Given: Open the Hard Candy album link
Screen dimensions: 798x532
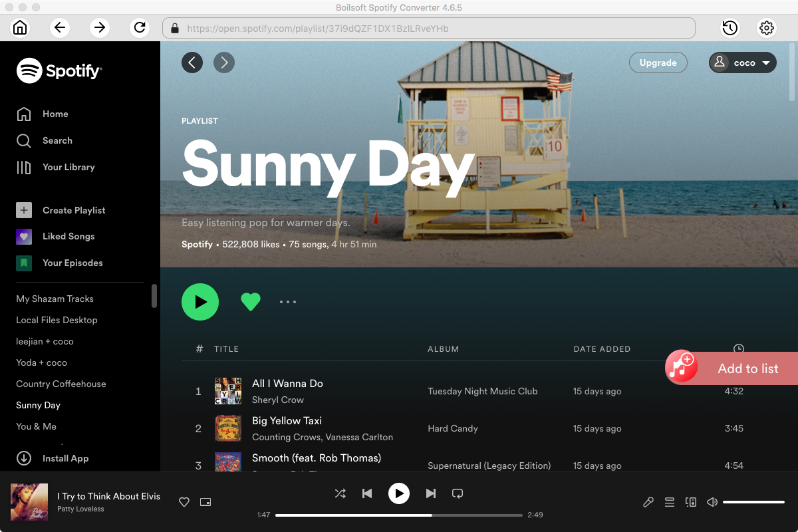Looking at the screenshot, I should tap(453, 428).
